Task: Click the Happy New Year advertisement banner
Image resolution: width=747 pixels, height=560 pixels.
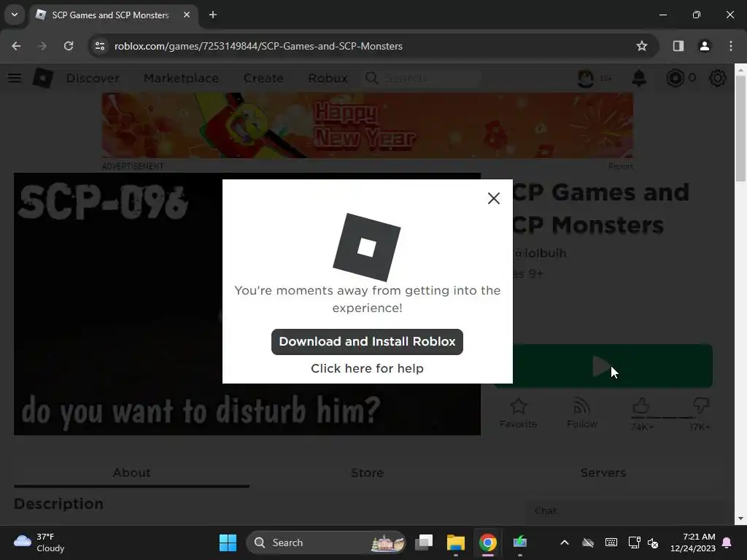Action: point(368,125)
